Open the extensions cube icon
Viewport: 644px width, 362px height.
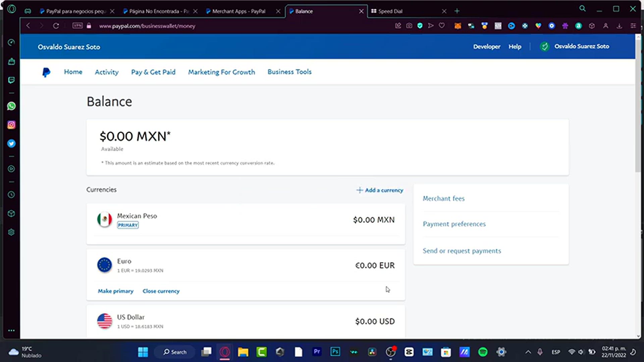592,26
